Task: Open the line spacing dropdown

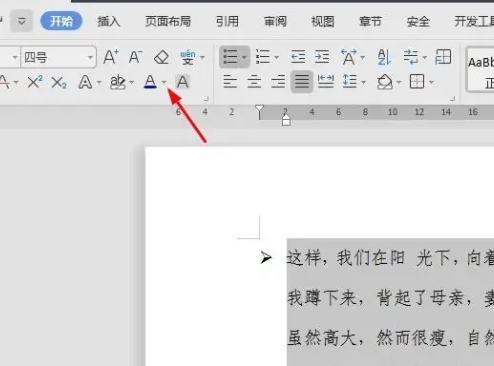Action: [x=364, y=82]
